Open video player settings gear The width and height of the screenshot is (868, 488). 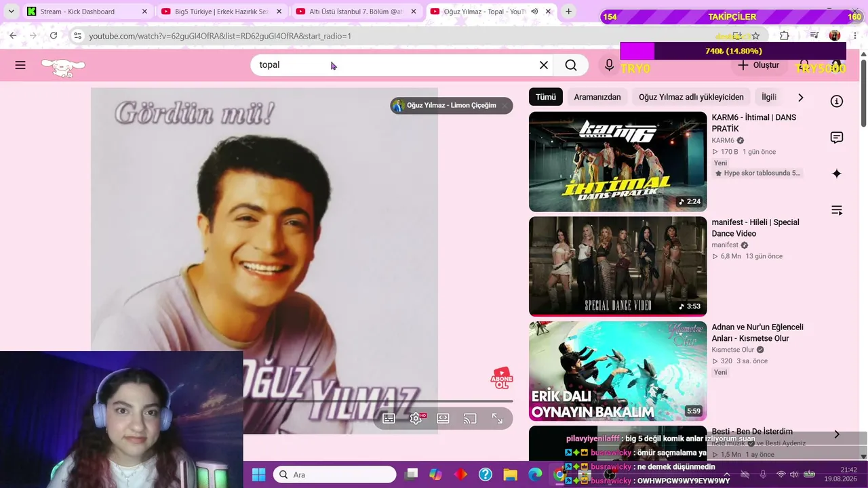416,419
